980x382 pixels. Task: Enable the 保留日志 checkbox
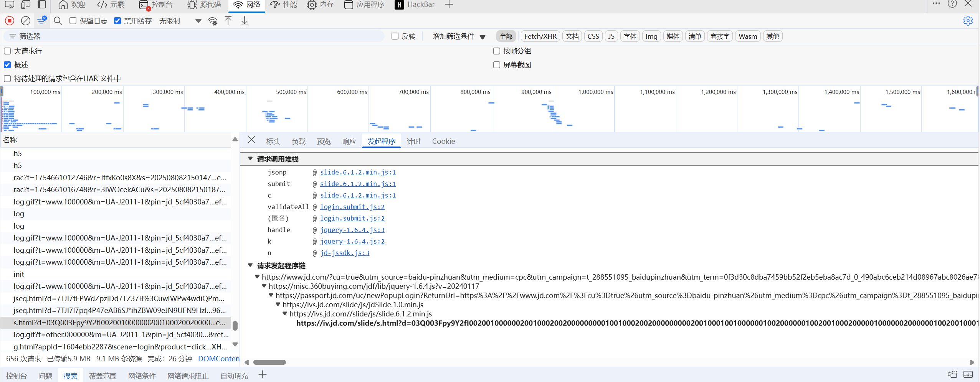click(x=73, y=21)
